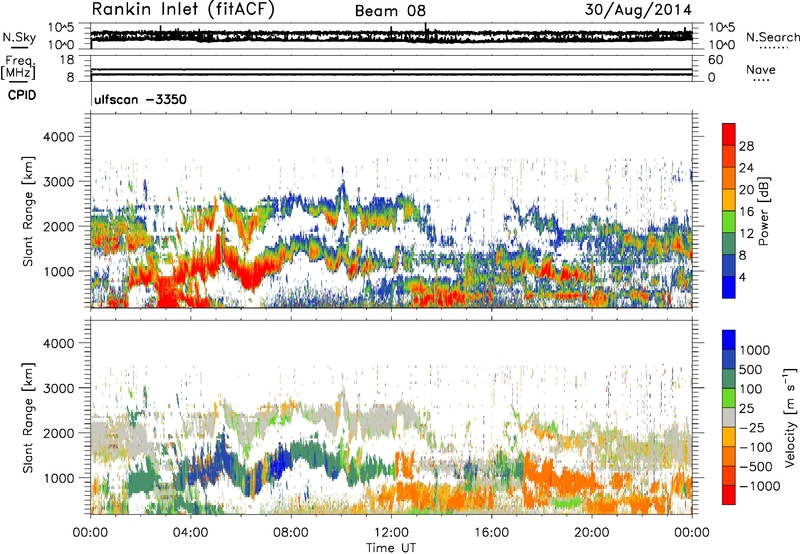Click the '-100' value on the velocity color bar
The width and height of the screenshot is (800, 554).
pyautogui.click(x=756, y=447)
